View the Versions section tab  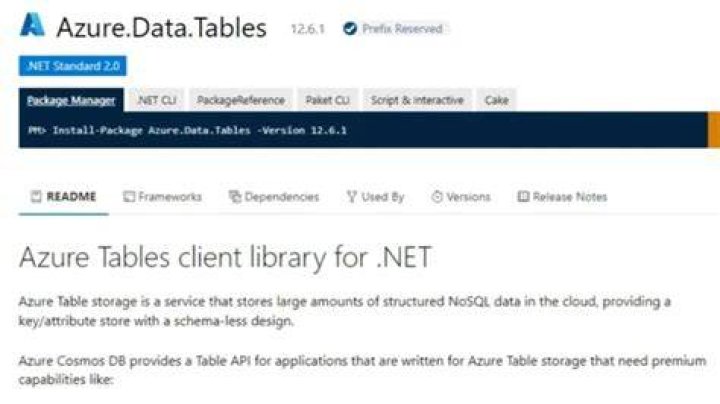click(x=461, y=197)
